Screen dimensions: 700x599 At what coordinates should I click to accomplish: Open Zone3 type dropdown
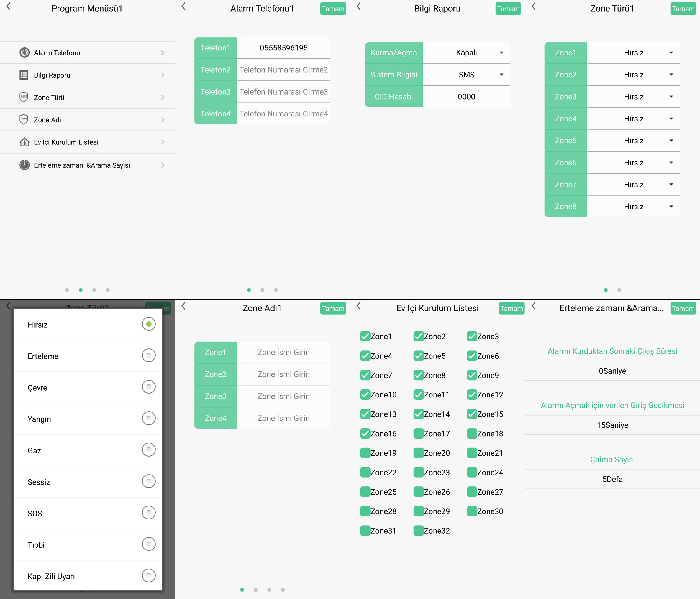(x=634, y=97)
